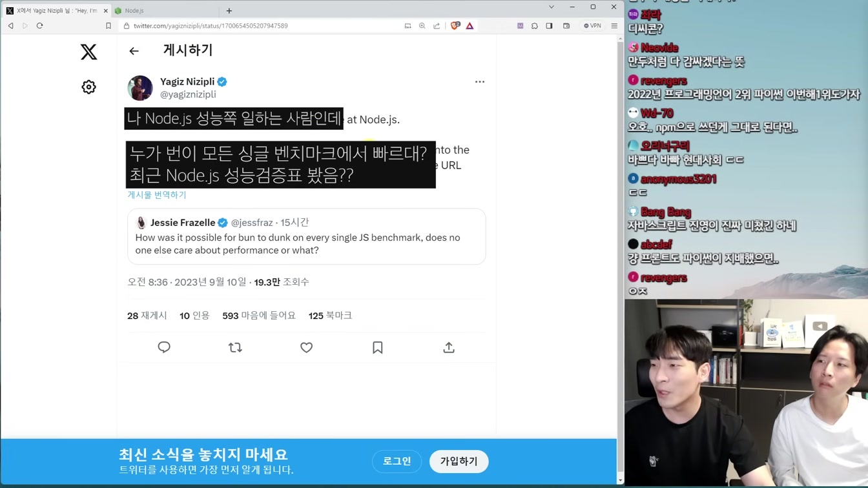Click the browser forward navigation arrow
The image size is (868, 488).
[25, 26]
